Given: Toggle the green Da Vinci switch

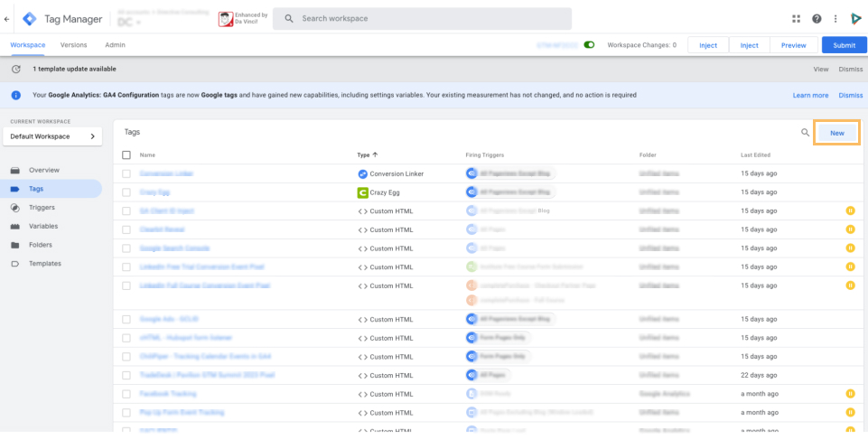Looking at the screenshot, I should pos(589,45).
